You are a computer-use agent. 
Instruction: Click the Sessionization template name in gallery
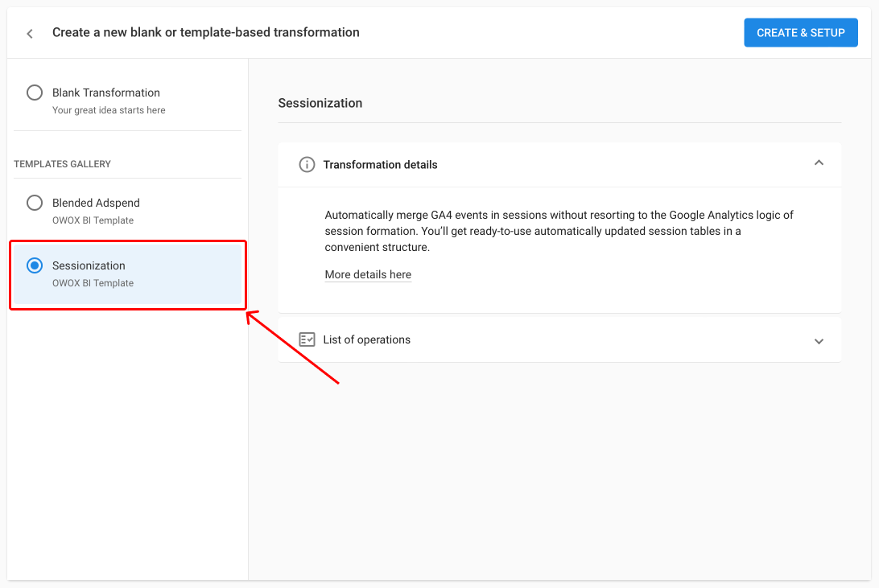89,265
